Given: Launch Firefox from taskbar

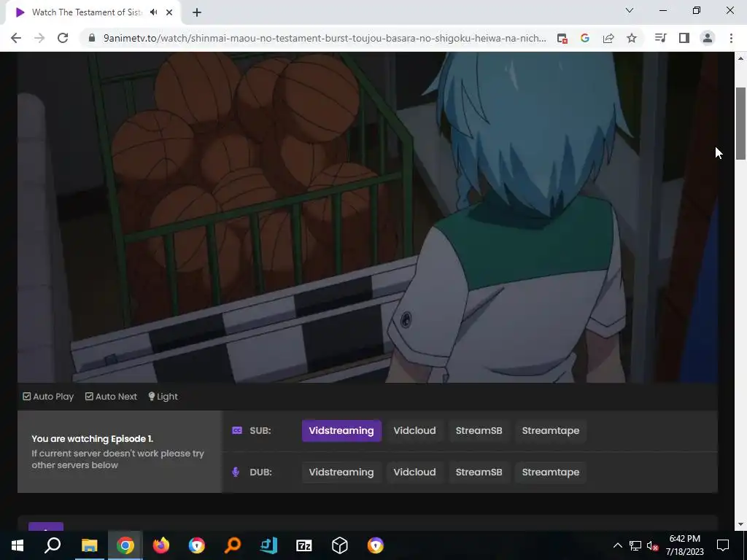Looking at the screenshot, I should (x=161, y=545).
